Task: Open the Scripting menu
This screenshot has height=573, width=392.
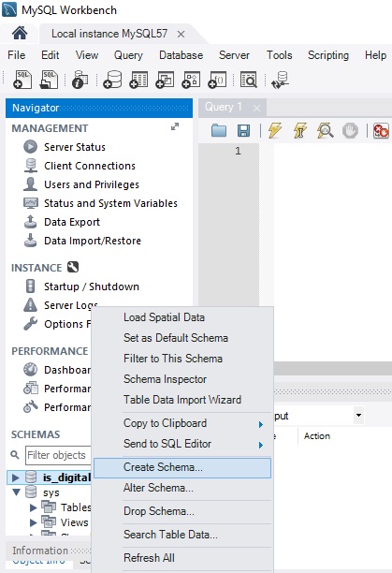Action: pyautogui.click(x=328, y=55)
